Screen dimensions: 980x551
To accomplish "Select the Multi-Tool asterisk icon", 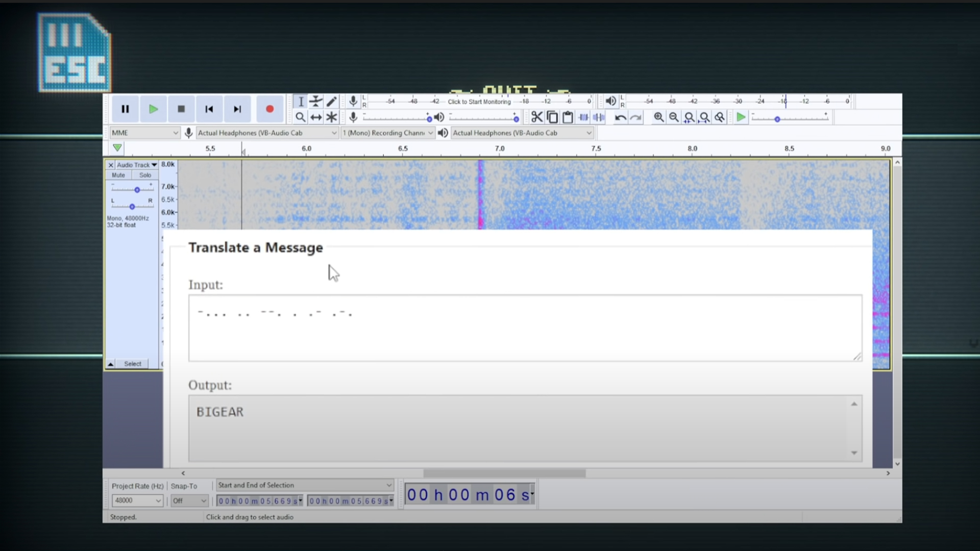I will pyautogui.click(x=332, y=117).
